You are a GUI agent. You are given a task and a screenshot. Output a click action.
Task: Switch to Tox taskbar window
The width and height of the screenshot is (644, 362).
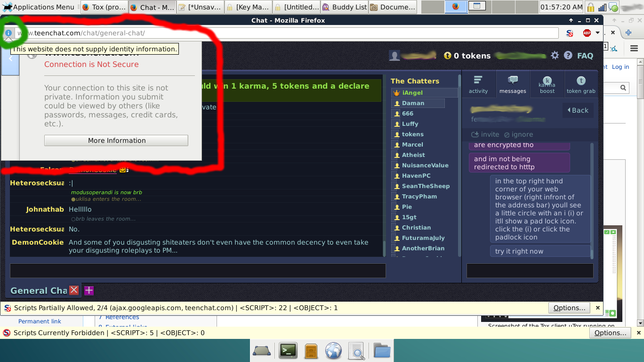pyautogui.click(x=104, y=7)
